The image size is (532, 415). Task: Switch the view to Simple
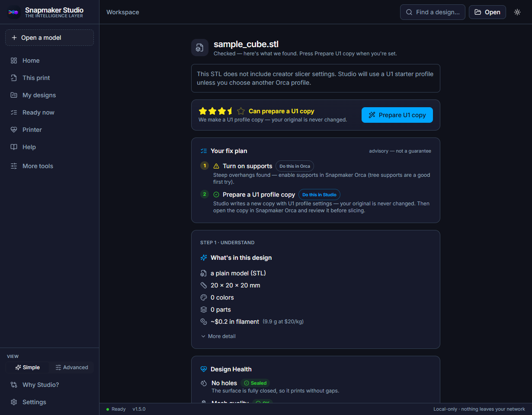click(27, 367)
